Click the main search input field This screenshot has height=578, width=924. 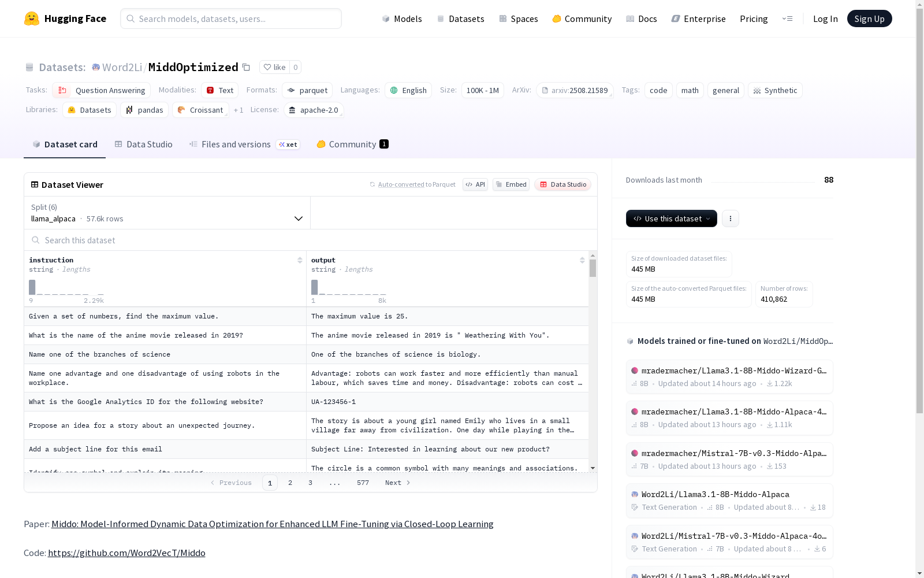point(231,18)
